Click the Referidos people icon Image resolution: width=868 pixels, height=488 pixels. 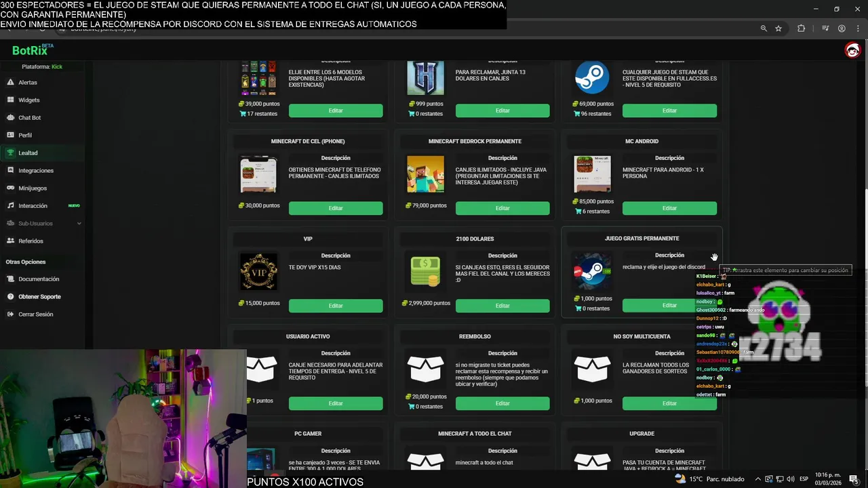point(11,241)
